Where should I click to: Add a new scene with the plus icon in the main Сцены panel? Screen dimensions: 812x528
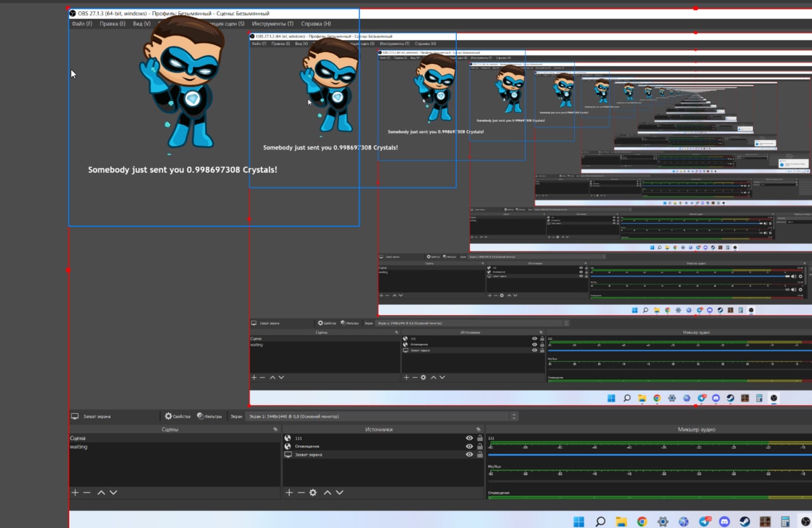point(75,493)
